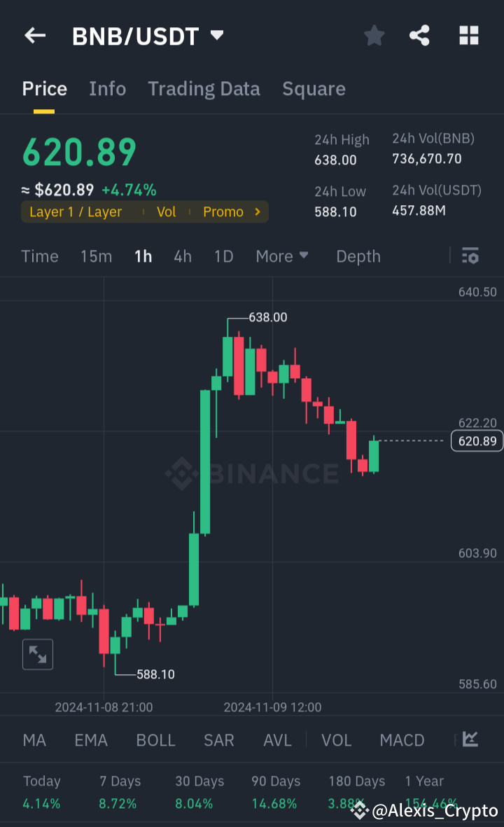Screen dimensions: 504x827
Task: Open the markets grid icon top right
Action: 468,36
